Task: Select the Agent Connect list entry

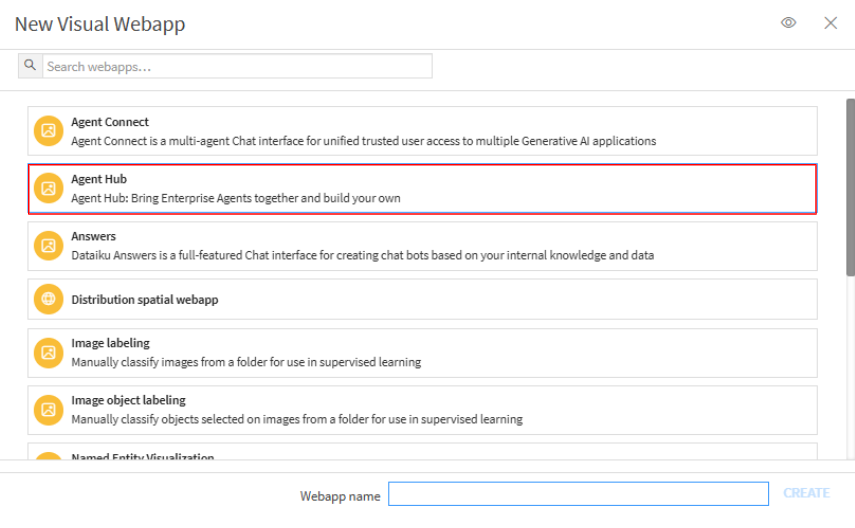Action: click(x=422, y=131)
